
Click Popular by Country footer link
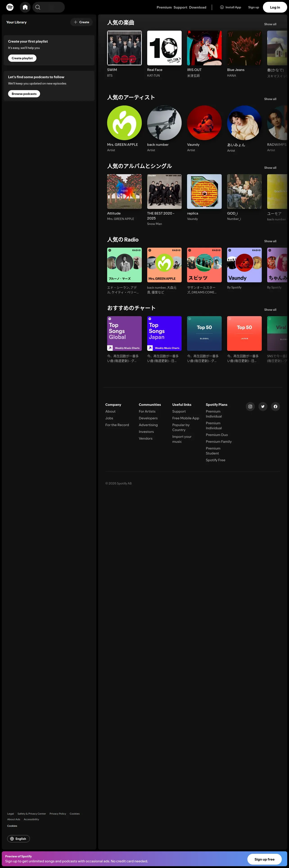(181, 427)
